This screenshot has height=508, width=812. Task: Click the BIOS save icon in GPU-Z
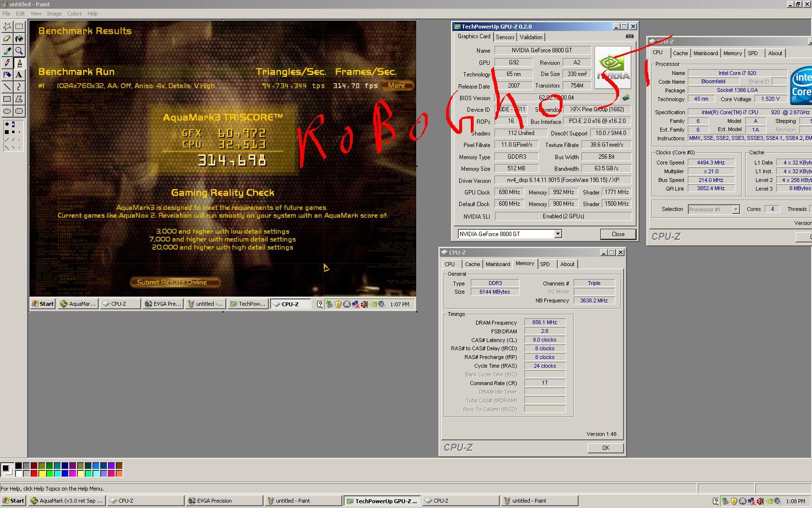[x=626, y=98]
